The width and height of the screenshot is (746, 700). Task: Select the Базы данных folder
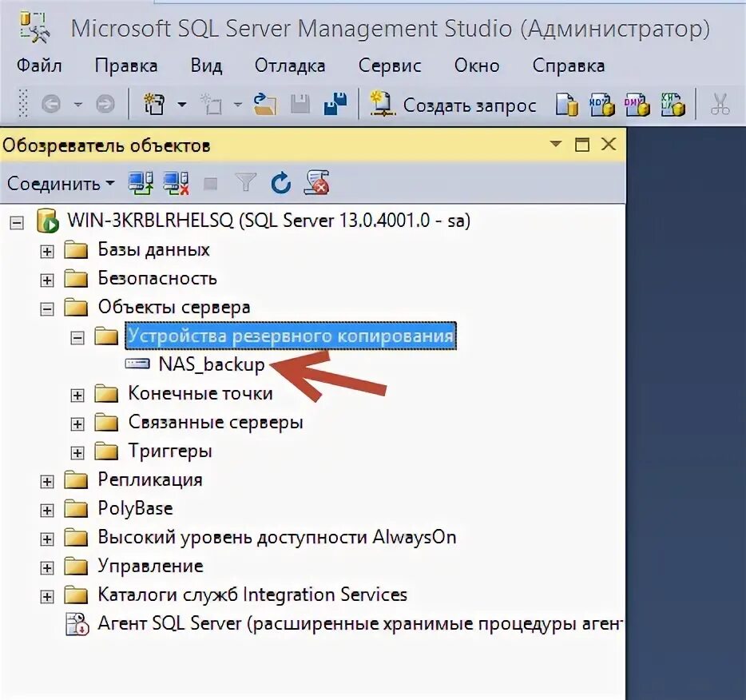point(153,249)
